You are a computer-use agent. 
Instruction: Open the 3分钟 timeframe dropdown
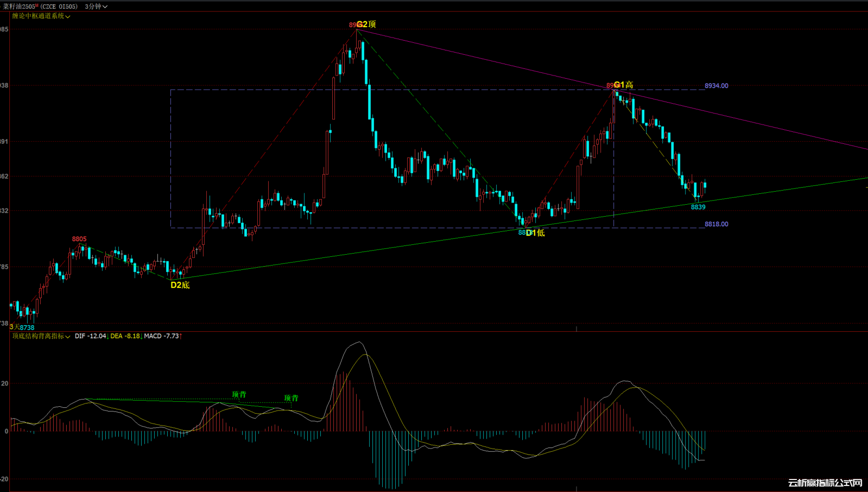point(96,7)
